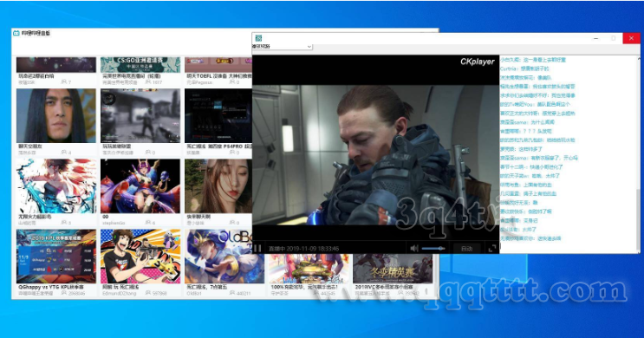The image size is (644, 338).
Task: Click the player window's teal app icon
Action: click(258, 38)
